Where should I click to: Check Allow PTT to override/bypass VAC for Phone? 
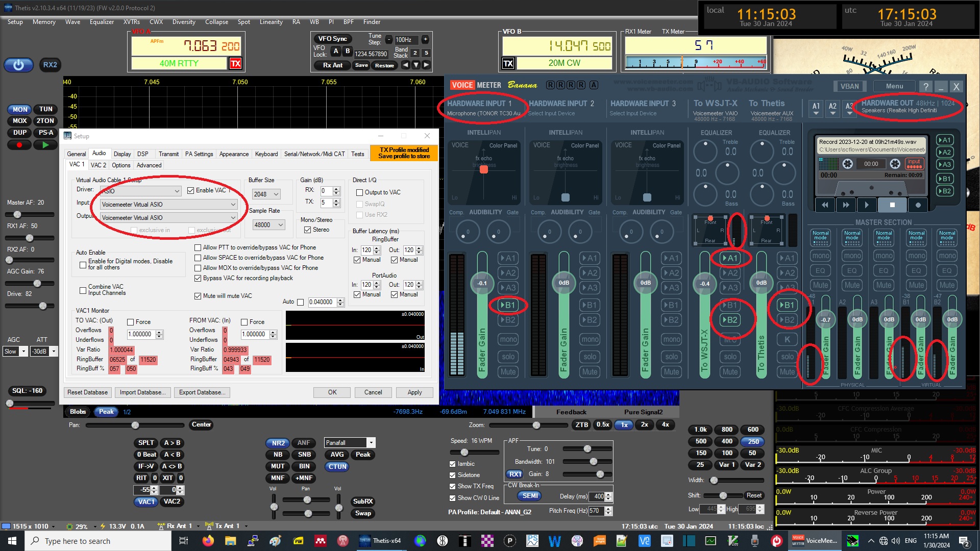(x=198, y=247)
